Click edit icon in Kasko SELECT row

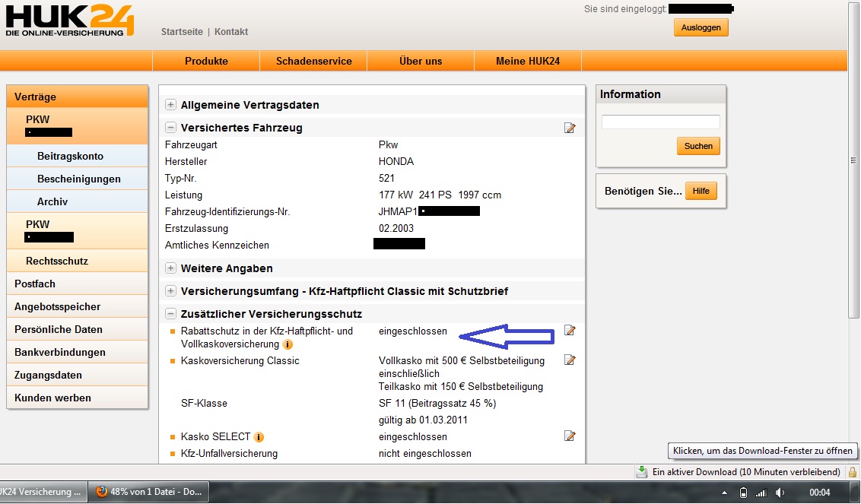coord(570,436)
